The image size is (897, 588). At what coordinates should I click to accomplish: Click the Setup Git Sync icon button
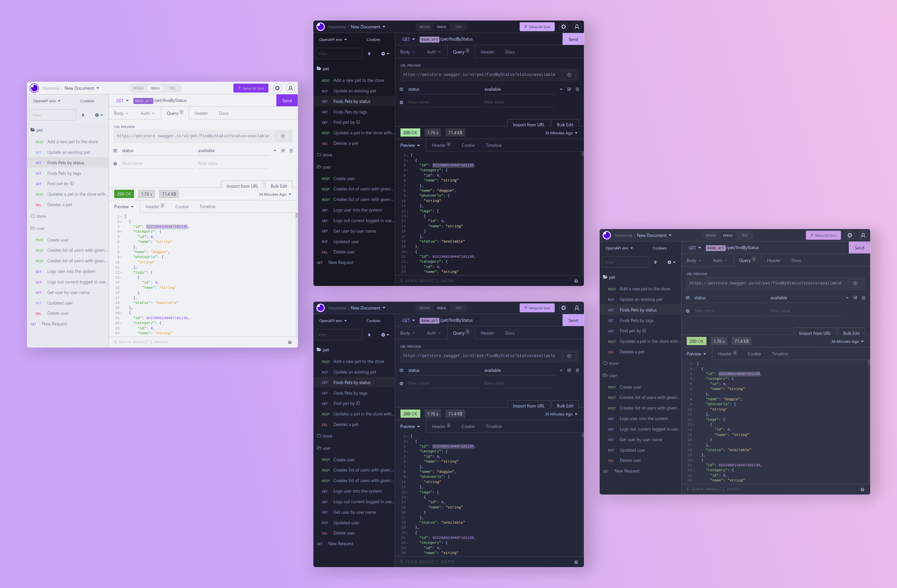[x=251, y=87]
